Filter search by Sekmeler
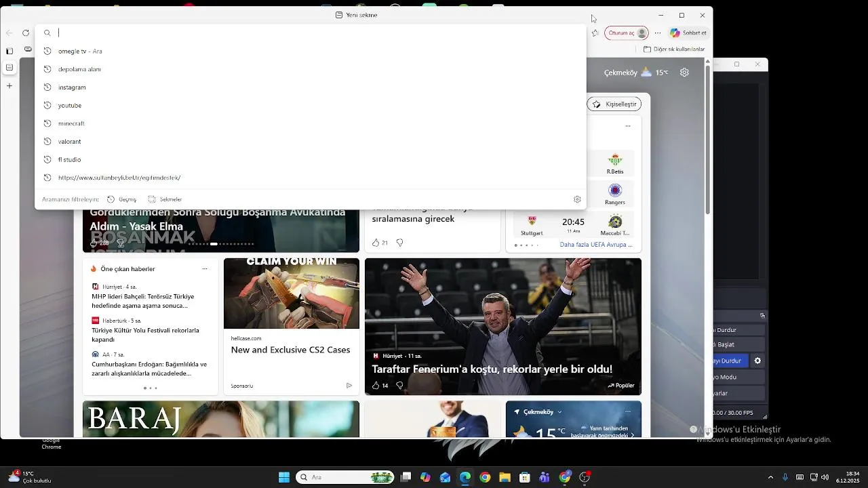This screenshot has width=868, height=488. [x=165, y=199]
